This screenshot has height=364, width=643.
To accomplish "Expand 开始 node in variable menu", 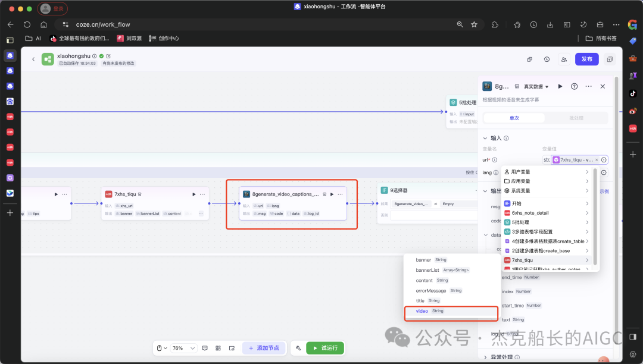I will pyautogui.click(x=546, y=203).
